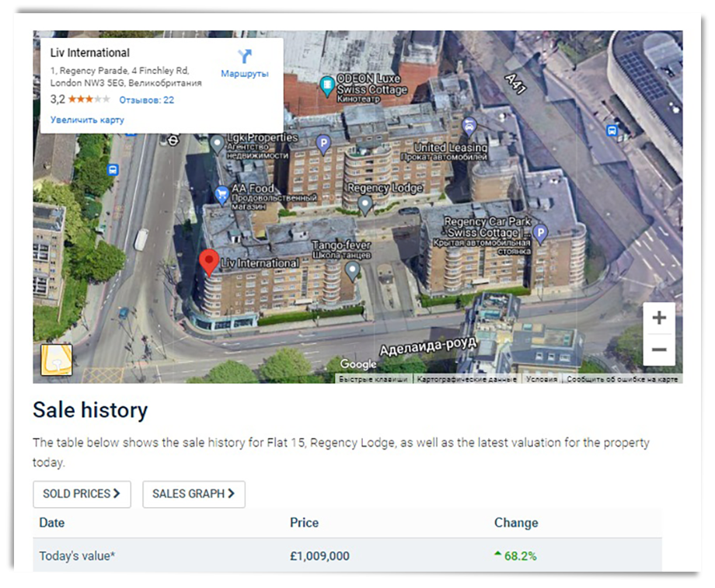Image resolution: width=715 pixels, height=588 pixels.
Task: Click the Routes directions arrow icon
Action: coord(245,57)
